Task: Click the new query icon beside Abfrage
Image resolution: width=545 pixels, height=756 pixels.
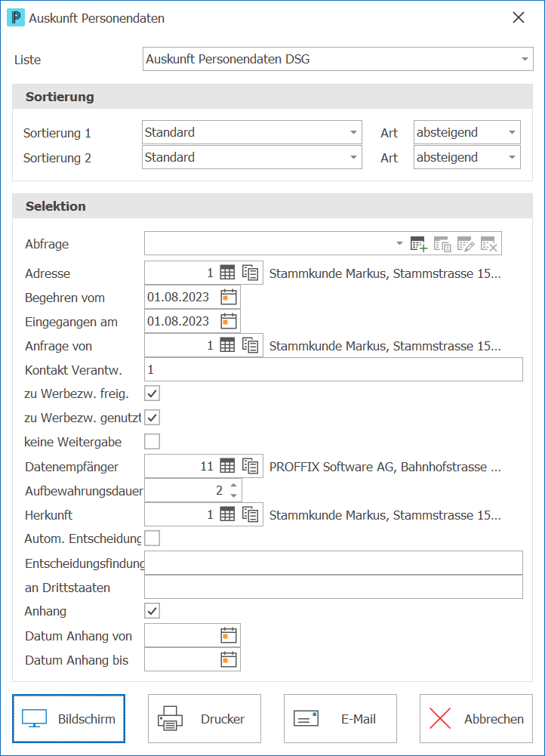Action: tap(419, 243)
